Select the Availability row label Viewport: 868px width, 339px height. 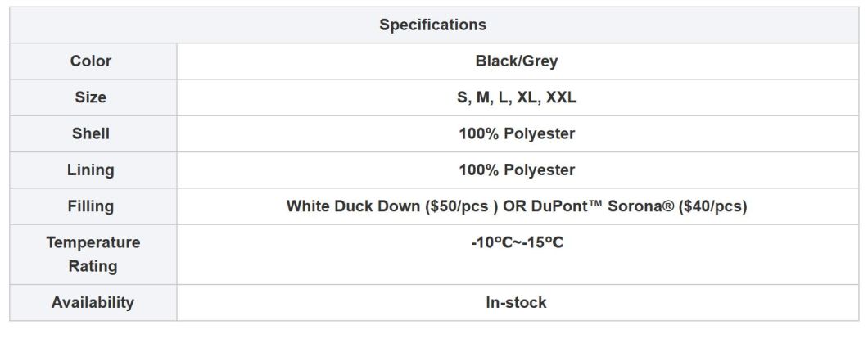93,302
